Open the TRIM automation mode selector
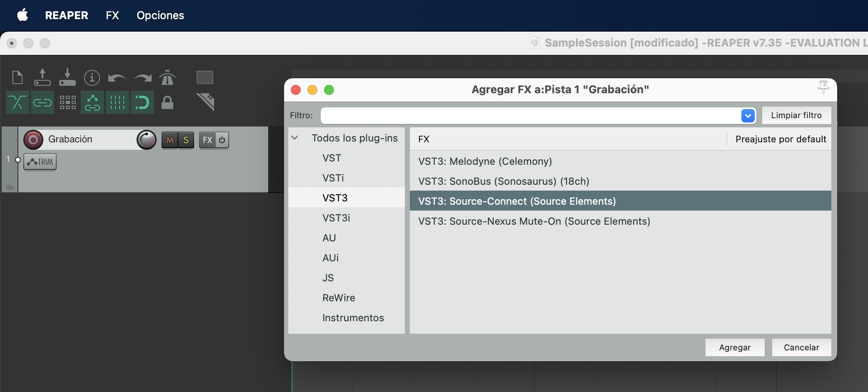Screen dimensions: 868x392 point(40,162)
